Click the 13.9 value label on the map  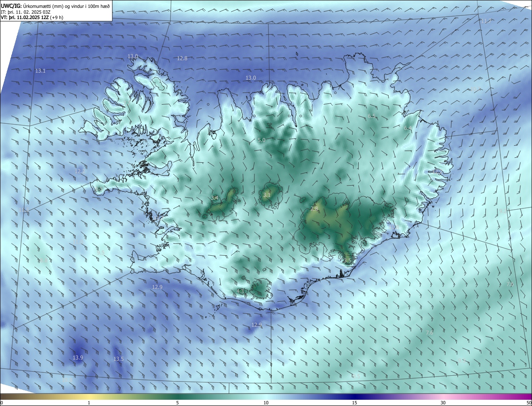pyautogui.click(x=78, y=358)
